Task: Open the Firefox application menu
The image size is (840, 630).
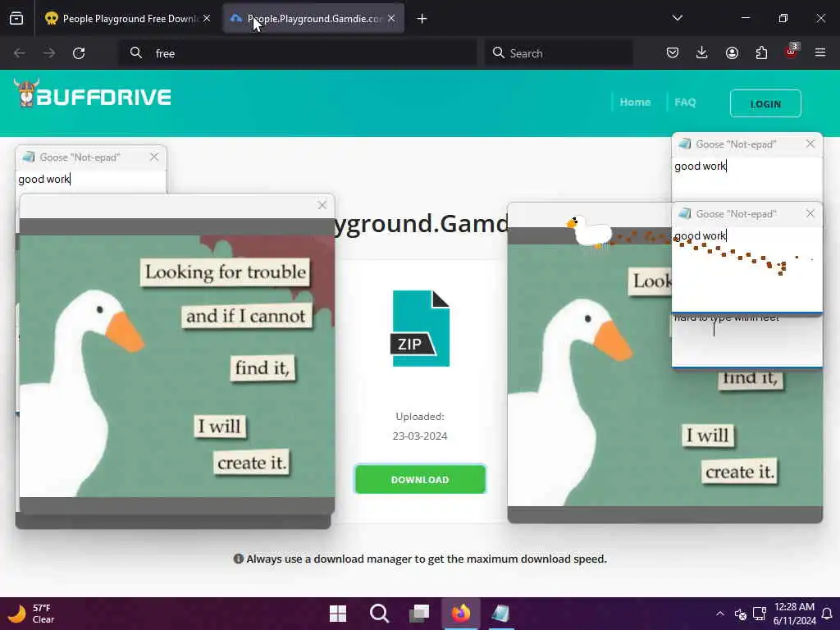Action: pyautogui.click(x=820, y=52)
